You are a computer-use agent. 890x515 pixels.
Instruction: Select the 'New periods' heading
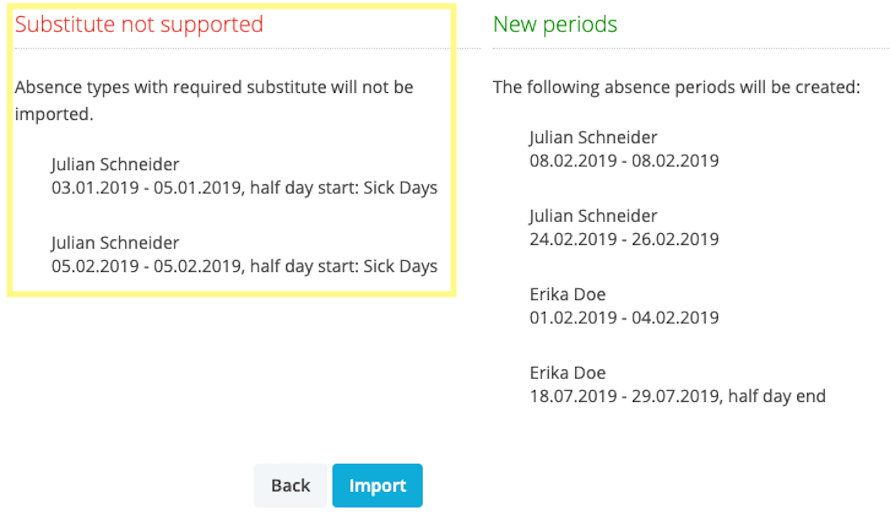(555, 24)
